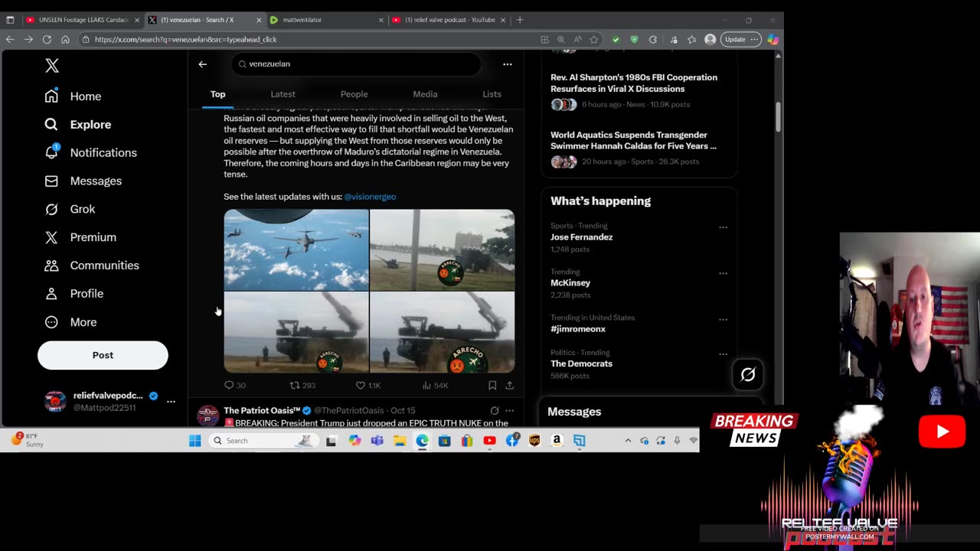This screenshot has height=551, width=980.
Task: Open more options for McKinsey trend
Action: (723, 273)
